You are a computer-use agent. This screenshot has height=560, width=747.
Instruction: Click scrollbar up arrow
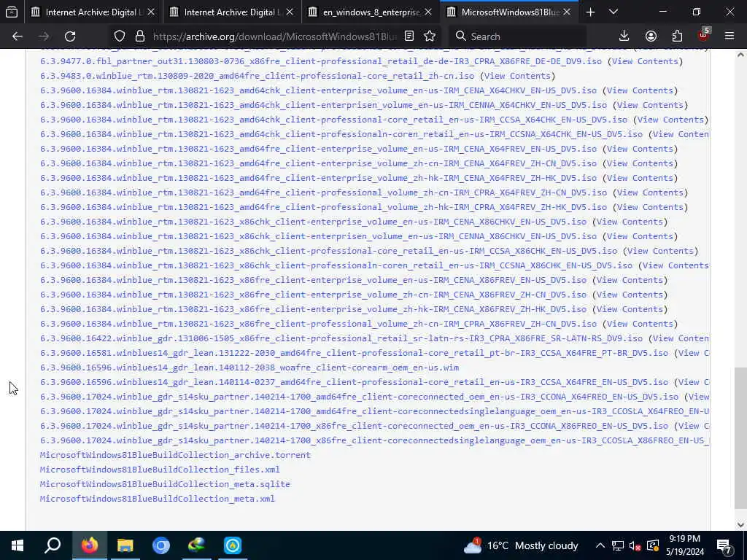(x=740, y=55)
